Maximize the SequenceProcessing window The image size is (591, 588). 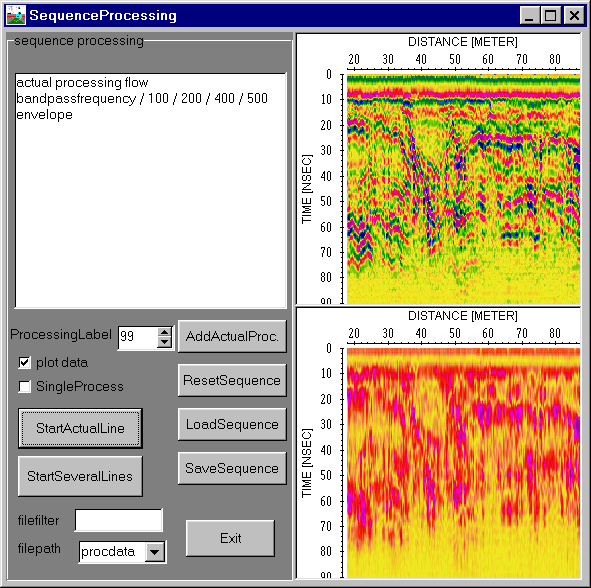(551, 15)
